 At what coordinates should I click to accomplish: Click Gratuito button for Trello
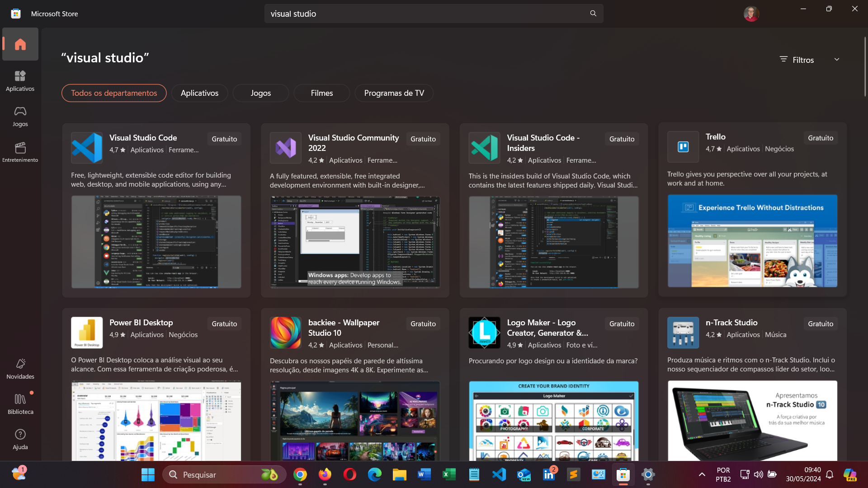821,138
